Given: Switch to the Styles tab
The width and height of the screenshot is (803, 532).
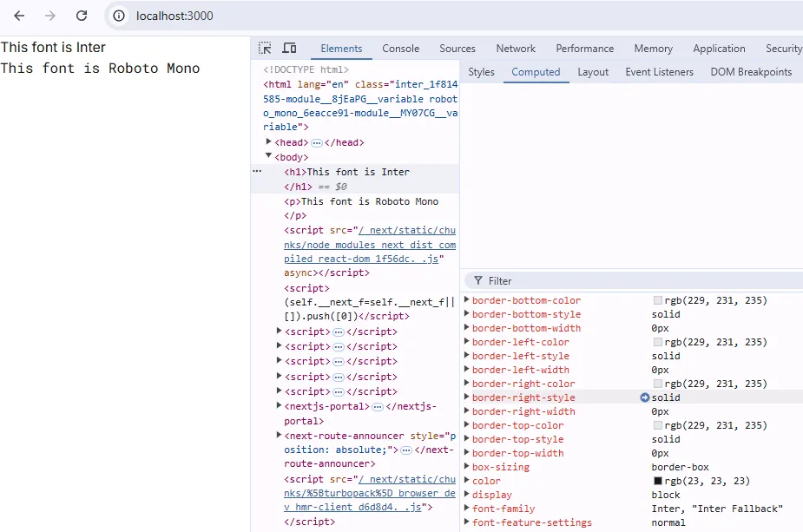Looking at the screenshot, I should (x=481, y=72).
